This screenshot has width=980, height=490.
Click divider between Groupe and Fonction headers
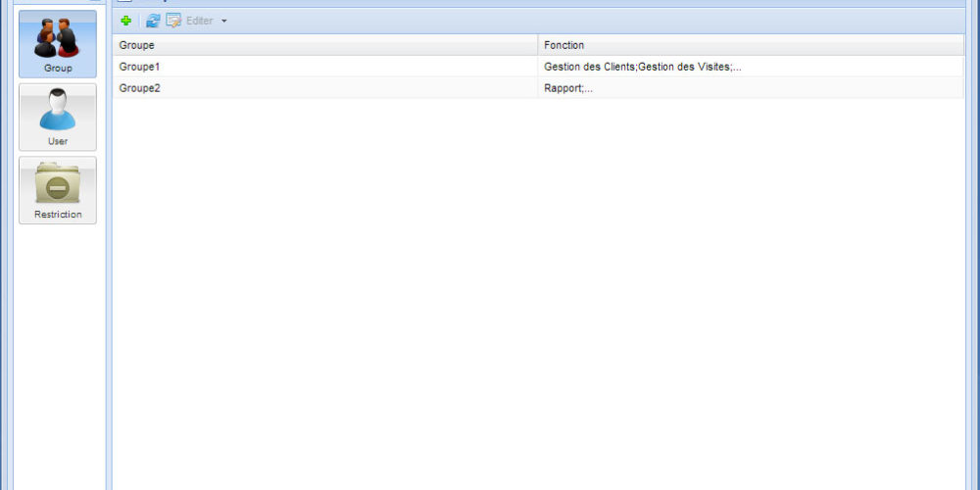(538, 45)
